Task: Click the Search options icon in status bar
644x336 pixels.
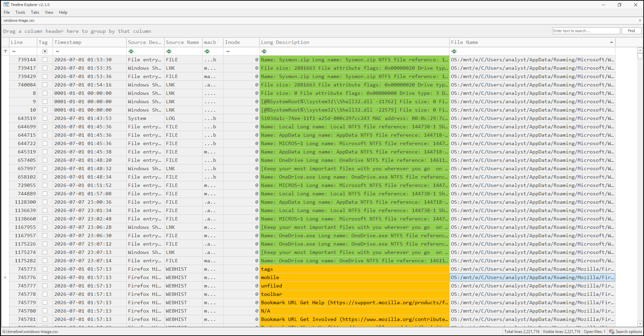Action: coord(611,332)
